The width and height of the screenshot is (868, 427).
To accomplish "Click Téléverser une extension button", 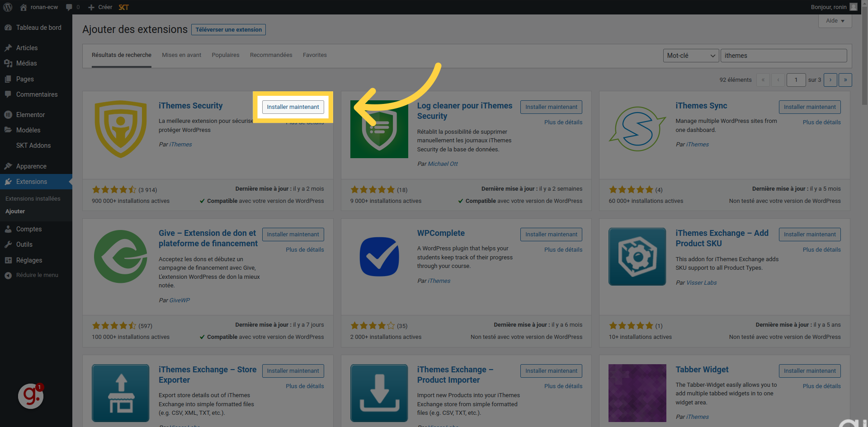I will pos(228,30).
